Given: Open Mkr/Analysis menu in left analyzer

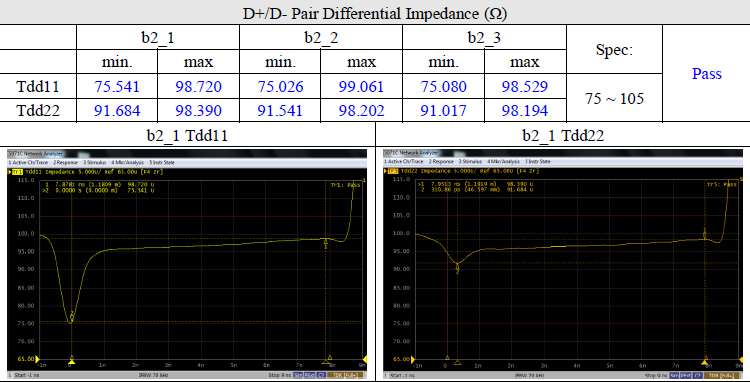Looking at the screenshot, I should click(127, 163).
